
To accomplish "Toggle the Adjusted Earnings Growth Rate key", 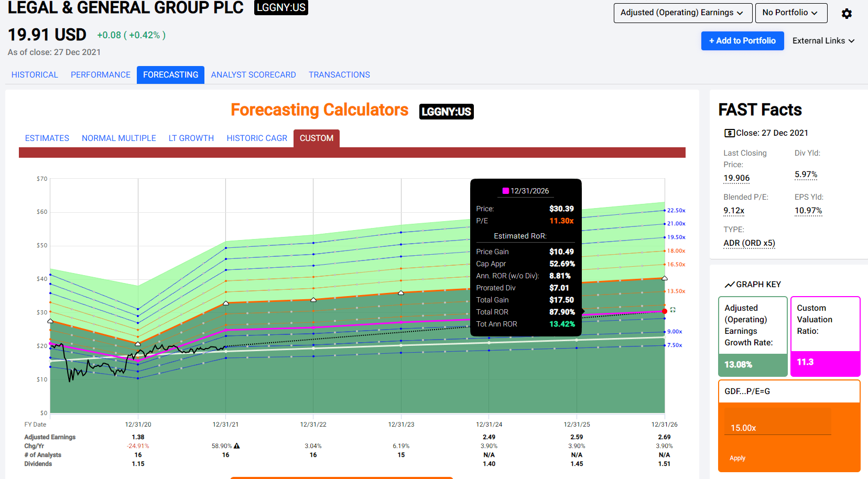I will (x=753, y=336).
